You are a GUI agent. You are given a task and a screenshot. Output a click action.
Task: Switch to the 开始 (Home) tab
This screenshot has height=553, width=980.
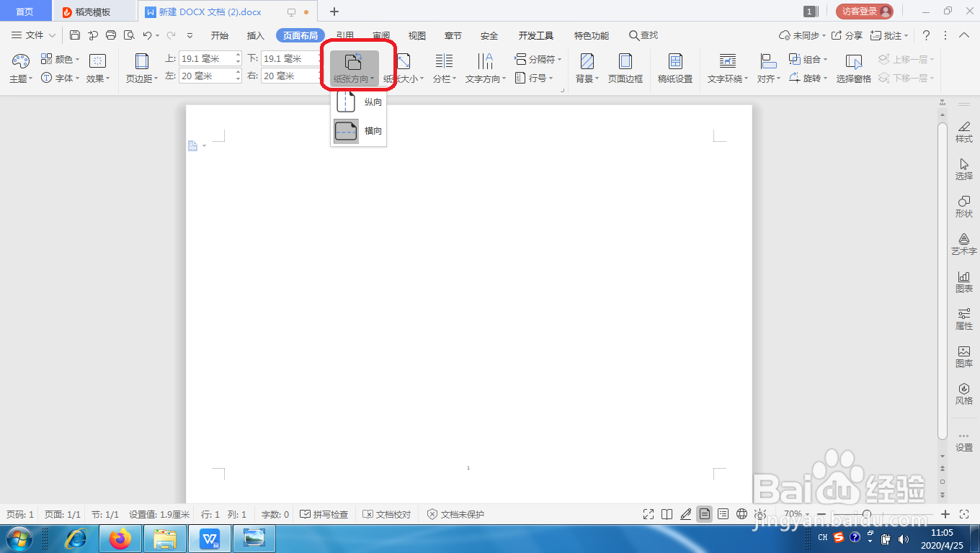pyautogui.click(x=220, y=35)
